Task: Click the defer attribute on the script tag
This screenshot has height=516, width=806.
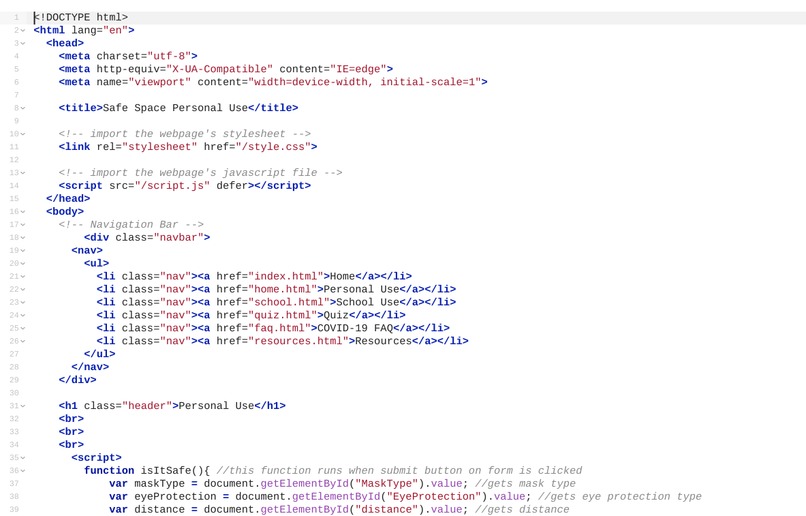Action: click(232, 186)
